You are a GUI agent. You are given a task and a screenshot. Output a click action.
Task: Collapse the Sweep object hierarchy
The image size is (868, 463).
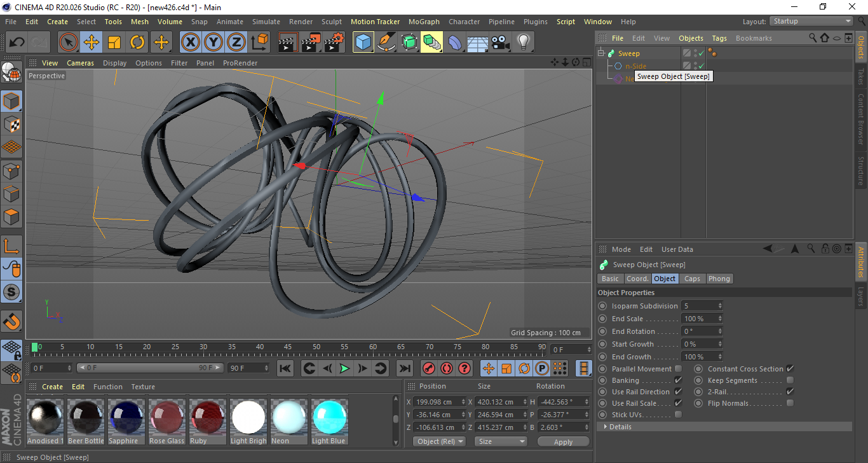coord(601,53)
